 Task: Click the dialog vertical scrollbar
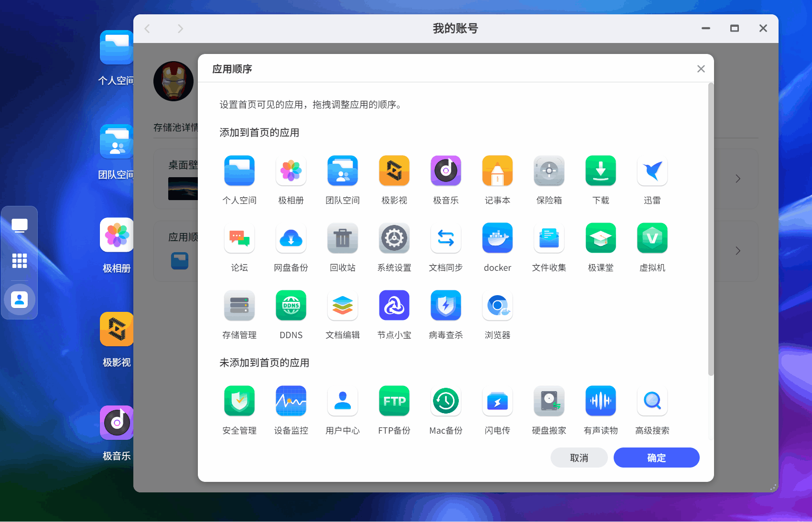tap(711, 229)
